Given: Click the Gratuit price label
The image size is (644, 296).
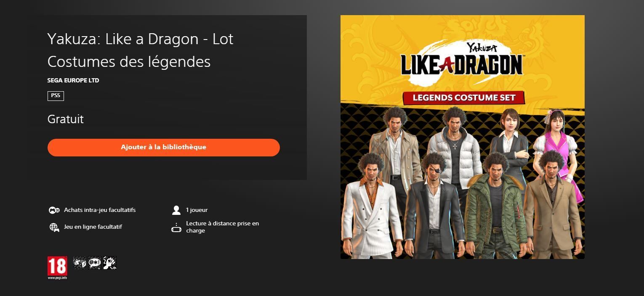Looking at the screenshot, I should tap(66, 119).
